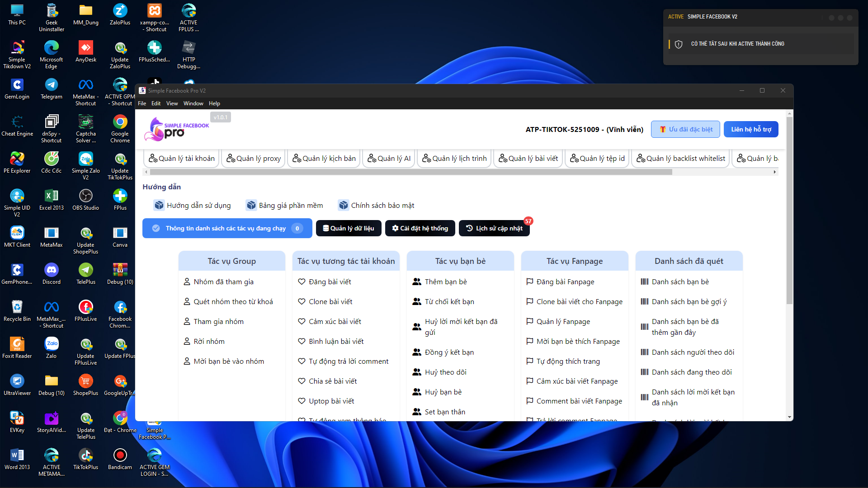Screen dimensions: 868x488
Task: Open the File menu
Action: (x=142, y=103)
